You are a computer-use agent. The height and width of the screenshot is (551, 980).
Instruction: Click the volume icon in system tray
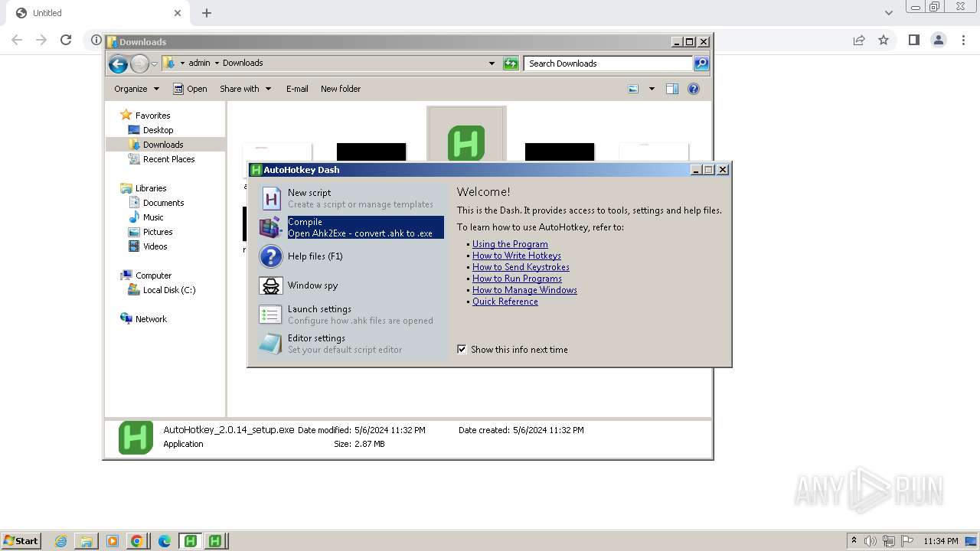tap(871, 541)
